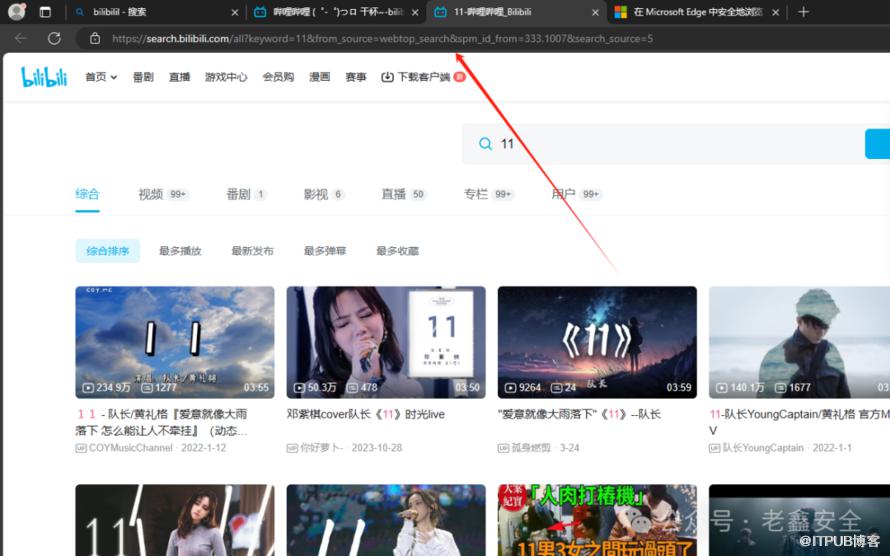This screenshot has width=890, height=556.
Task: Click the blue search button
Action: pos(877,144)
